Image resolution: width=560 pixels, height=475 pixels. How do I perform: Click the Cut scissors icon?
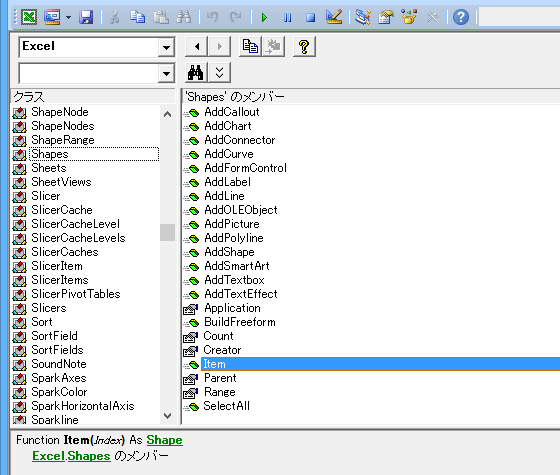[114, 17]
